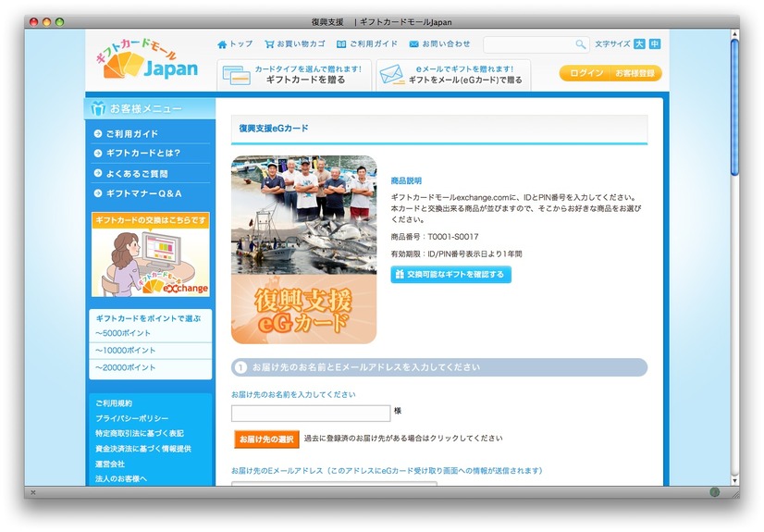The height and width of the screenshot is (532, 764).
Task: Select ~10000ポイント gift cards
Action: 125,351
